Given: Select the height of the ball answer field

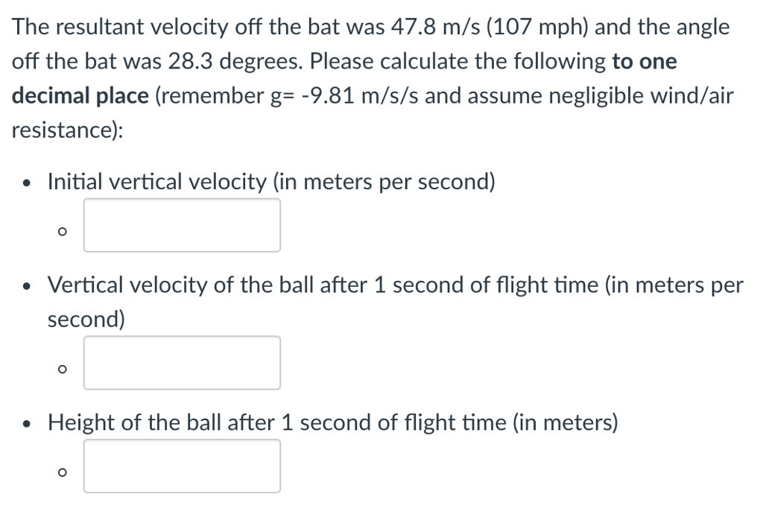Looking at the screenshot, I should click(182, 466).
